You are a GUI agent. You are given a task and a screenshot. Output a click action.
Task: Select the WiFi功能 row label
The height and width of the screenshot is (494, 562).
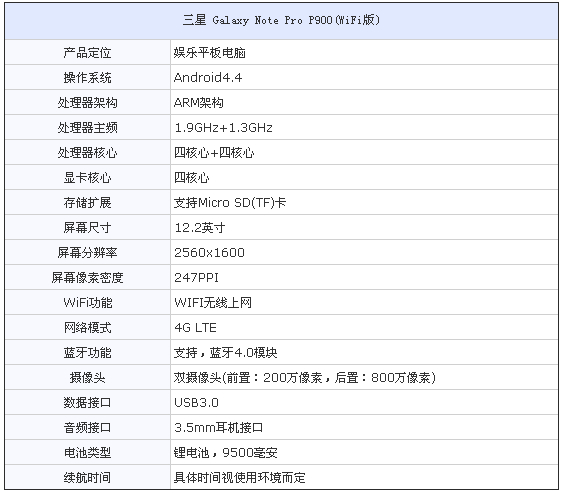[87, 303]
